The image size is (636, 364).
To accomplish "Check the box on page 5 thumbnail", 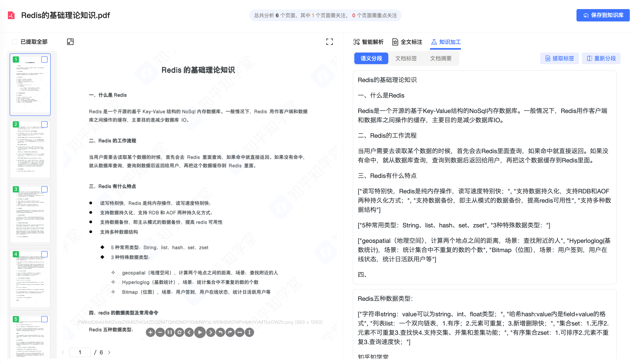I will [44, 319].
